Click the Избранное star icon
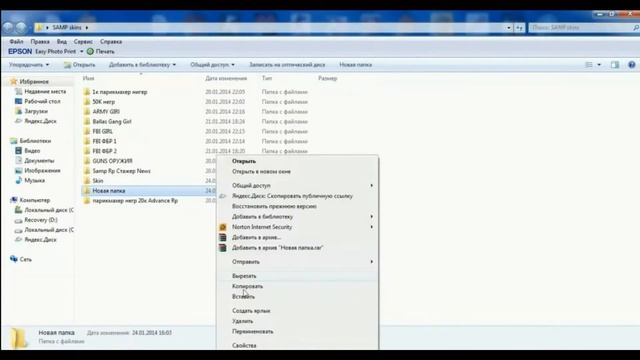 [x=13, y=82]
